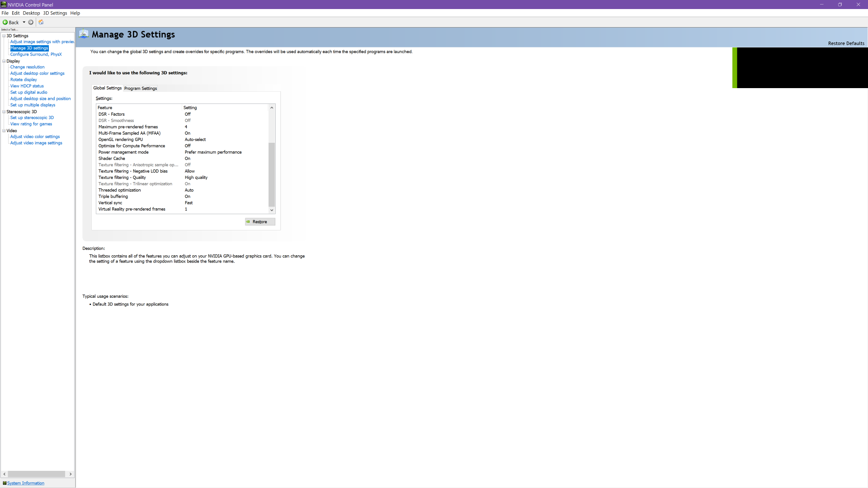This screenshot has height=488, width=868.
Task: Select OpenGL rendering GPU row
Action: (x=183, y=140)
